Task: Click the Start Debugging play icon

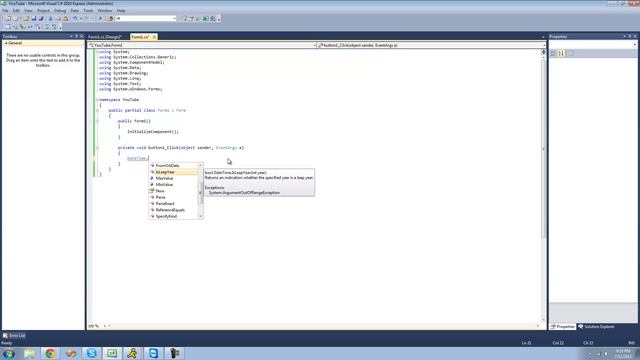Action: click(100, 19)
